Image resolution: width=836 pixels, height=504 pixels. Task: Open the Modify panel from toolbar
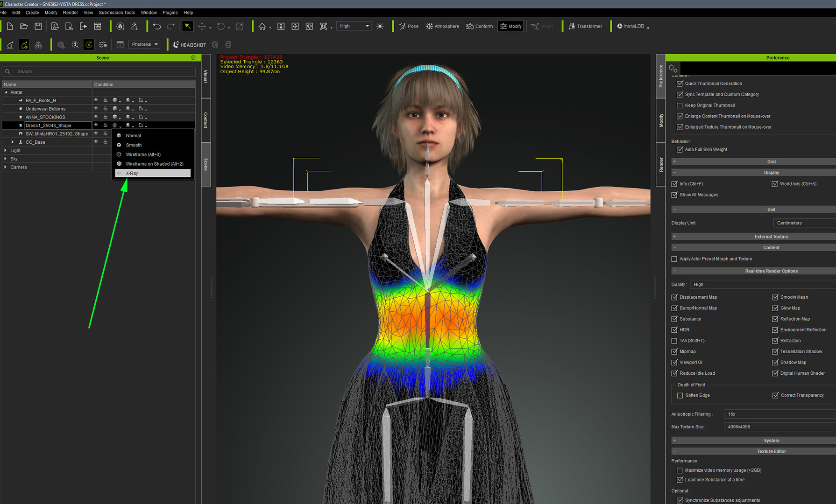pyautogui.click(x=510, y=26)
